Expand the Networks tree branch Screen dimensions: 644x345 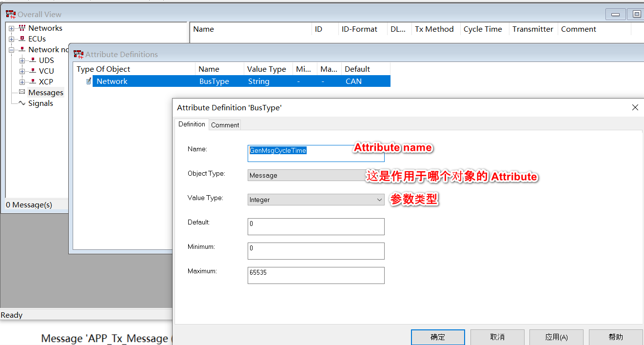[x=12, y=28]
